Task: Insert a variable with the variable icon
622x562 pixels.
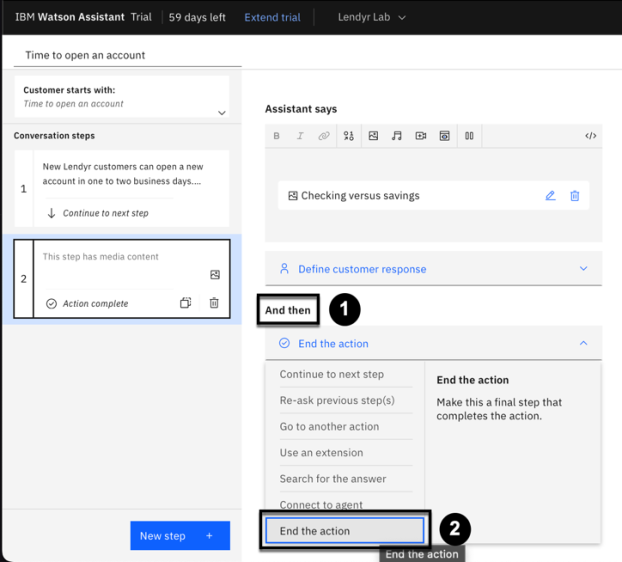Action: [x=349, y=136]
